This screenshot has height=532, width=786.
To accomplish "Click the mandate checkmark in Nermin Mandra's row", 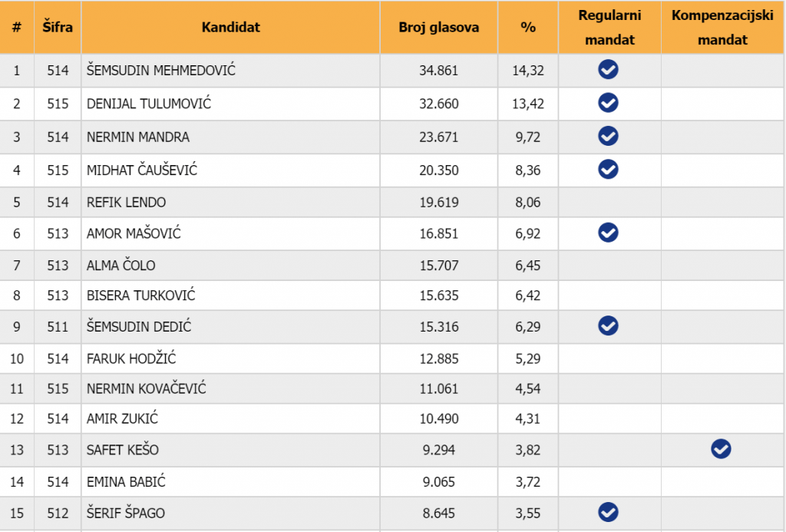I will [x=609, y=136].
